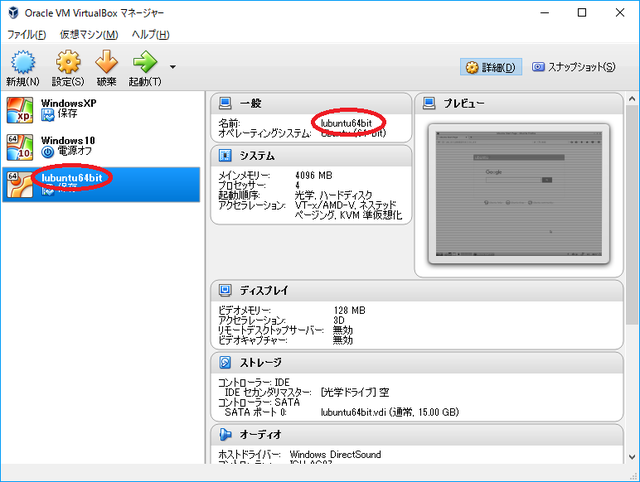
Task: Open Settings (設定) gear icon in toolbar
Action: click(x=67, y=62)
